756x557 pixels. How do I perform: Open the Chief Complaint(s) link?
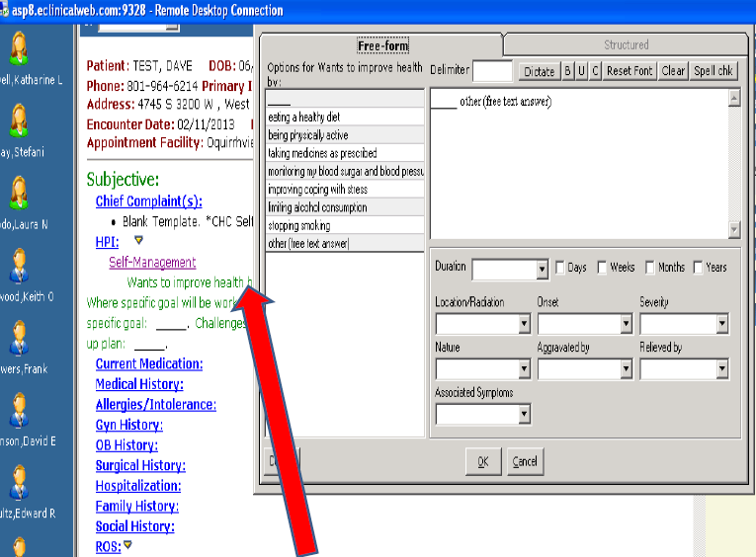click(148, 201)
